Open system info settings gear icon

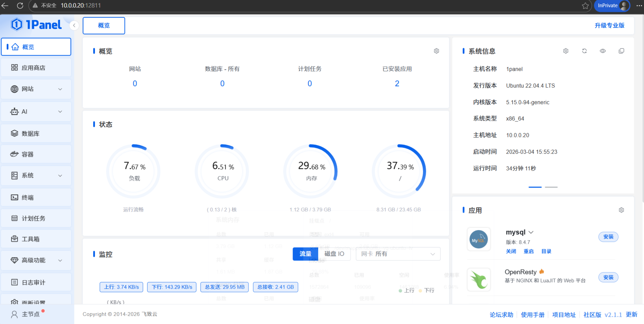566,51
